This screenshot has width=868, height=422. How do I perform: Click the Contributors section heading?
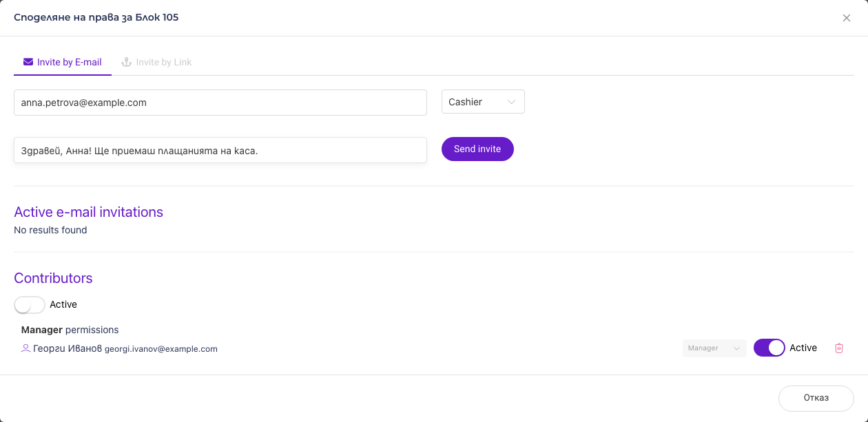[x=53, y=278]
